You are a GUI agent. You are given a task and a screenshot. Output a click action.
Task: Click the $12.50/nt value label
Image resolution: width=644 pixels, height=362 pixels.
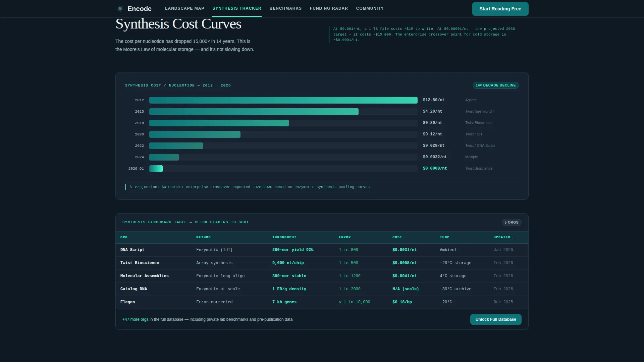pyautogui.click(x=434, y=100)
